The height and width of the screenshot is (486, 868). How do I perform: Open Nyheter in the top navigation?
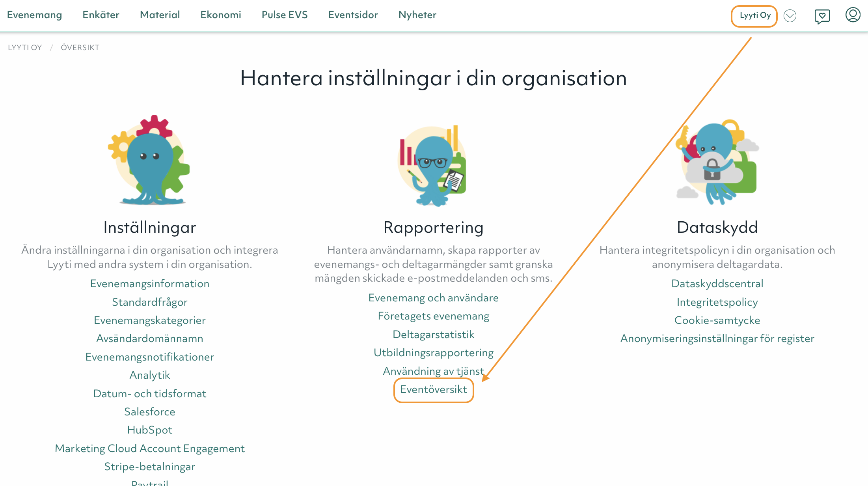pyautogui.click(x=417, y=15)
